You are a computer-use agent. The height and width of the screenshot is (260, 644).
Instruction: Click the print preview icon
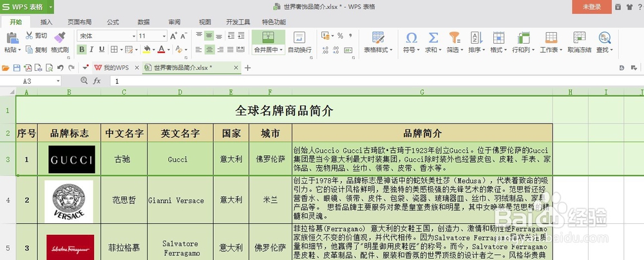[x=50, y=68]
